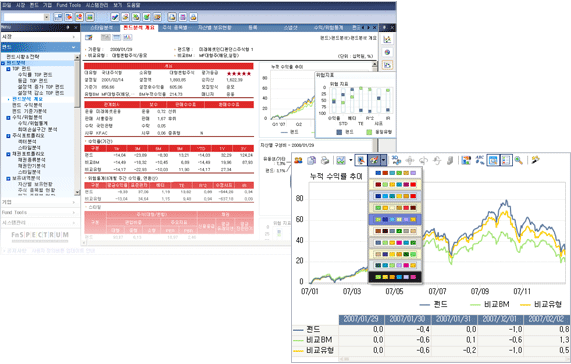Open the chart wizard wand icon
The width and height of the screenshot is (571, 364).
tap(535, 160)
